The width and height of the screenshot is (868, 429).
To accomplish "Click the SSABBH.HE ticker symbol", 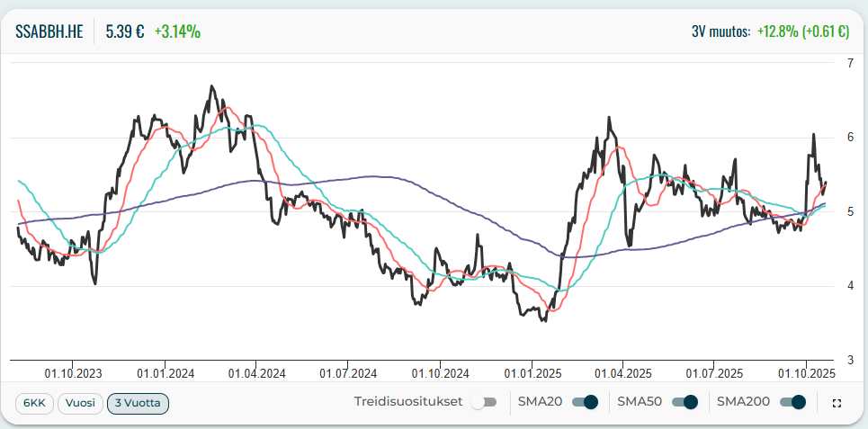I will pyautogui.click(x=49, y=31).
